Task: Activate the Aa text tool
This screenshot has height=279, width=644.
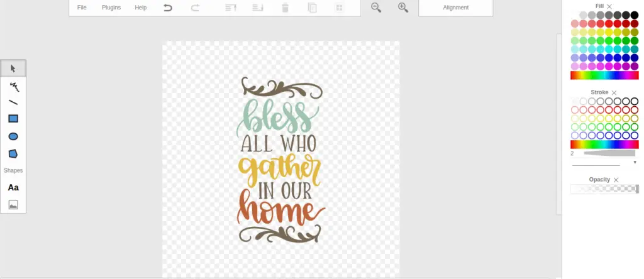Action: pyautogui.click(x=13, y=187)
